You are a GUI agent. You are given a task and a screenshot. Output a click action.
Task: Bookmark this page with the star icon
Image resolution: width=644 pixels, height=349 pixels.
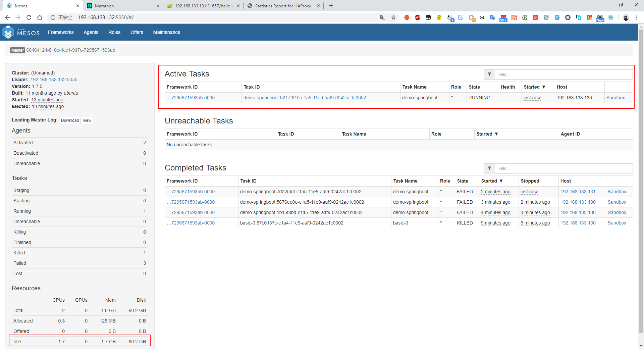click(x=393, y=17)
